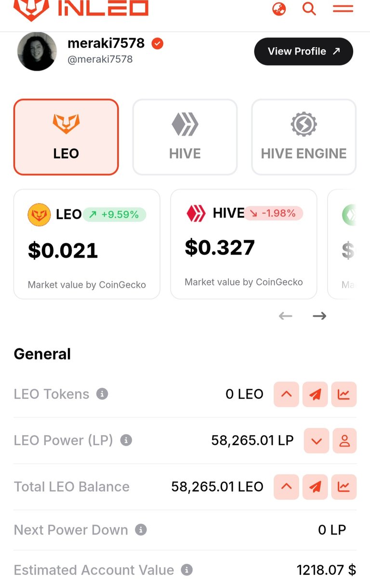Click paper plane icon in Total LEO Balance row
The height and width of the screenshot is (588, 370).
coord(315,487)
